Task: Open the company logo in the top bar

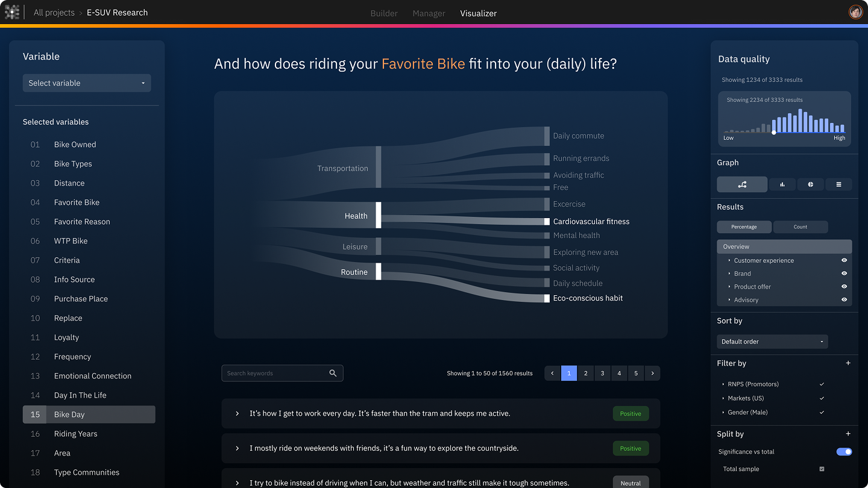Action: pos(13,12)
